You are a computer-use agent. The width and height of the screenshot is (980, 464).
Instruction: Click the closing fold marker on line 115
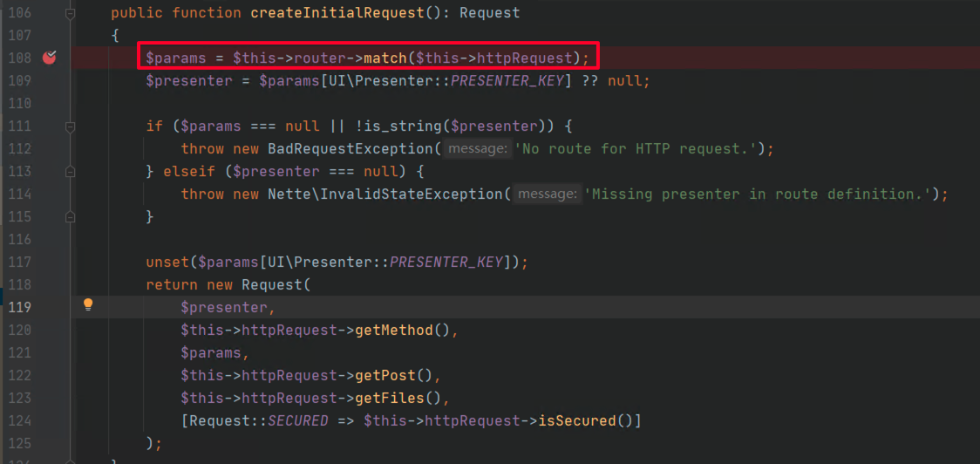70,215
